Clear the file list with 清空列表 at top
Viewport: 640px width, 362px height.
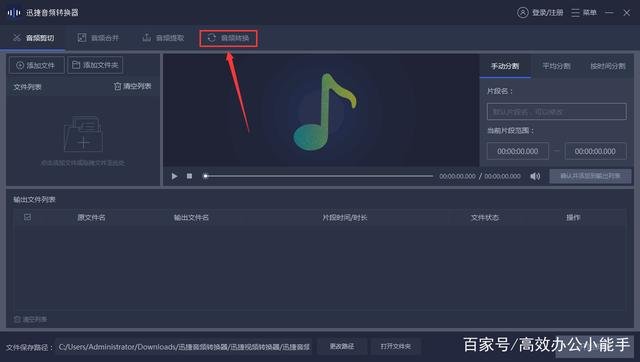pos(133,86)
